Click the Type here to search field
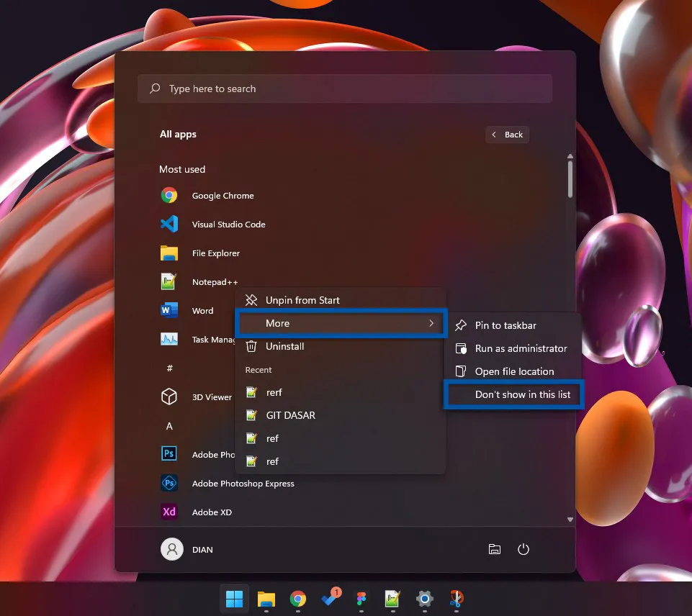The height and width of the screenshot is (616, 692). click(x=344, y=89)
